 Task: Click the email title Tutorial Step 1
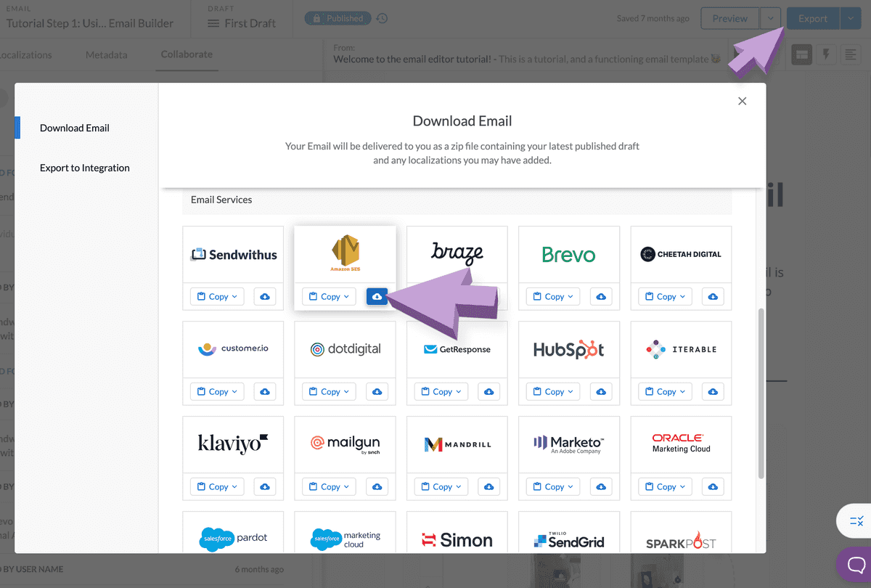tap(90, 23)
